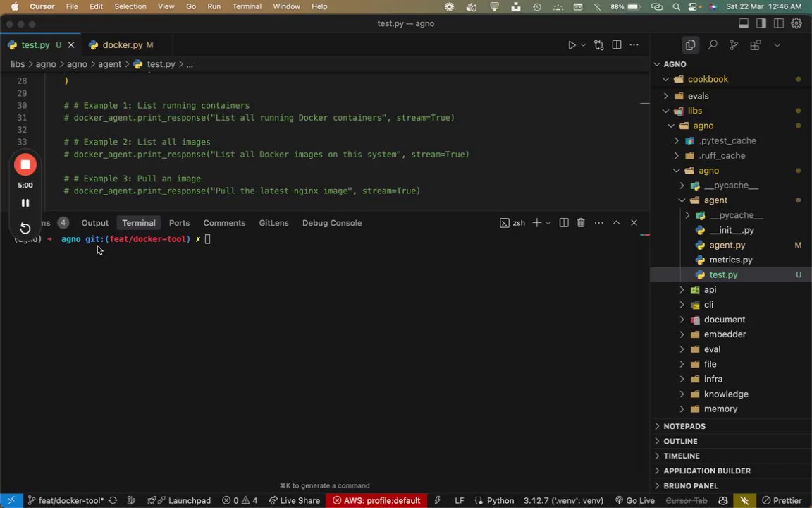812x508 pixels.
Task: Click the feat/docker-tool branch in status bar
Action: (x=70, y=501)
